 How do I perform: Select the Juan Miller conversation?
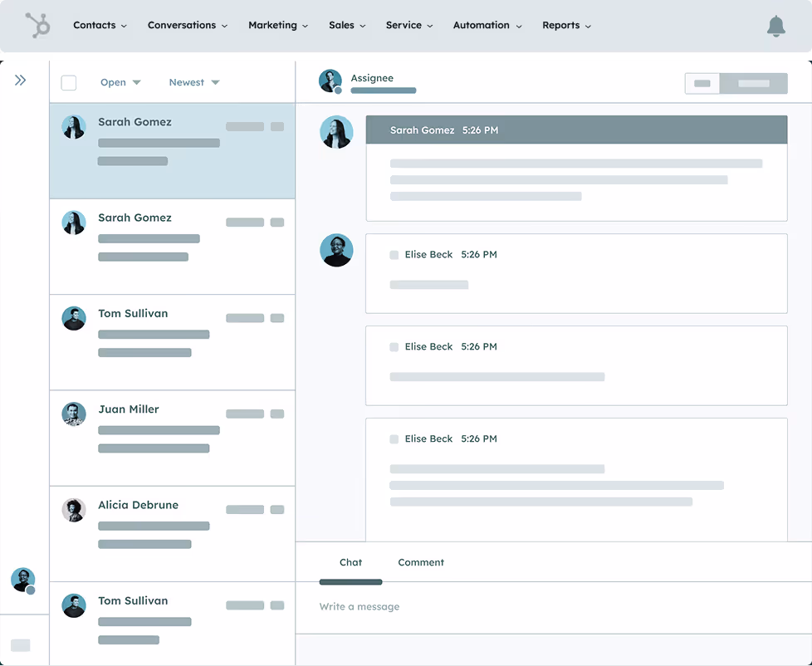(x=172, y=438)
